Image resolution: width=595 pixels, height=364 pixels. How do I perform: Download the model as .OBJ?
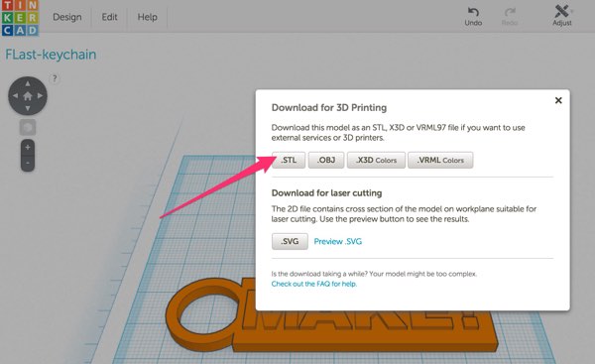(326, 160)
